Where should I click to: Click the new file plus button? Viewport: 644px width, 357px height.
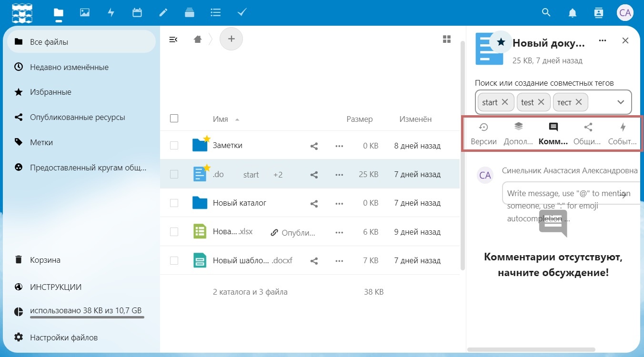231,39
